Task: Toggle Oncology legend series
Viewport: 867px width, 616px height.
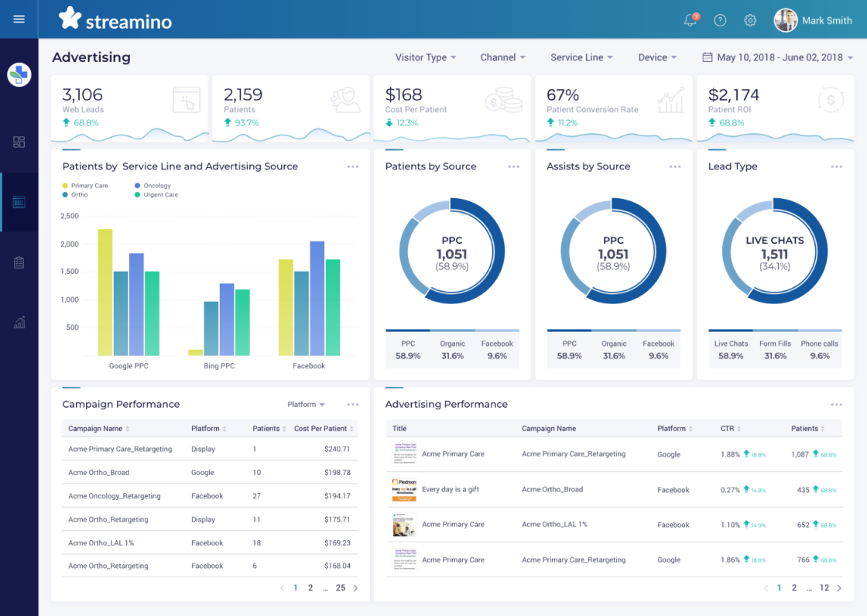Action: (156, 186)
